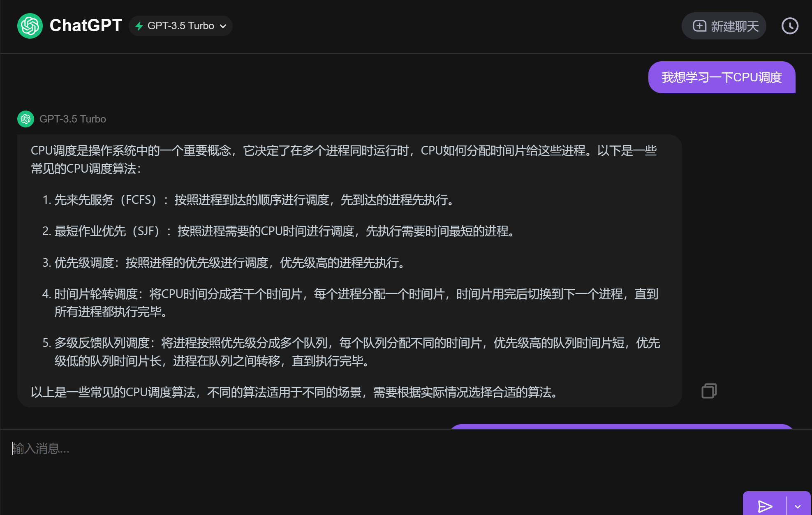The image size is (812, 515).
Task: Click the GPT-3.5 Turbo label above the response
Action: 73,119
